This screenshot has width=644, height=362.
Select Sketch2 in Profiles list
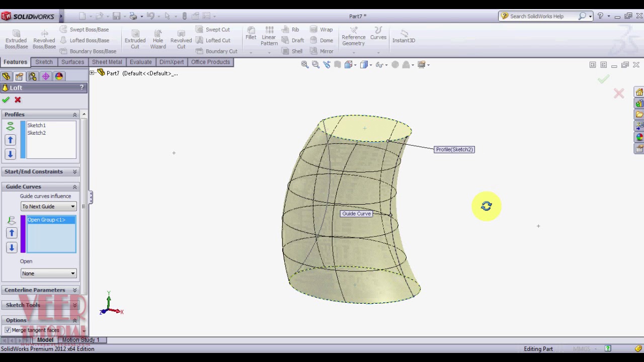(x=36, y=133)
